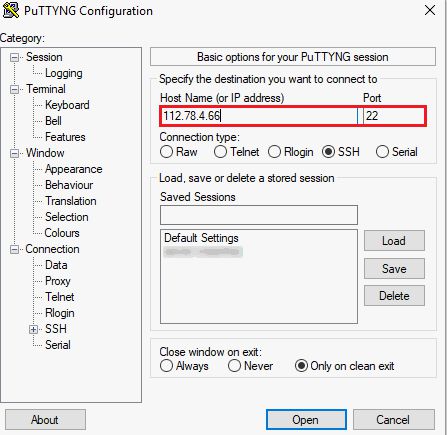Collapse the Window tree node

point(14,154)
